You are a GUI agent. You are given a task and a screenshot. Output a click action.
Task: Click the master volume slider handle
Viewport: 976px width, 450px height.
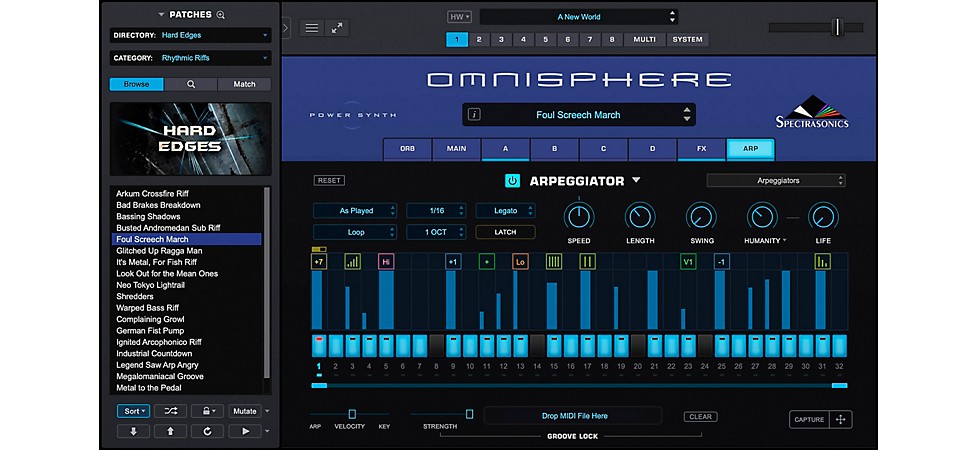click(x=837, y=27)
